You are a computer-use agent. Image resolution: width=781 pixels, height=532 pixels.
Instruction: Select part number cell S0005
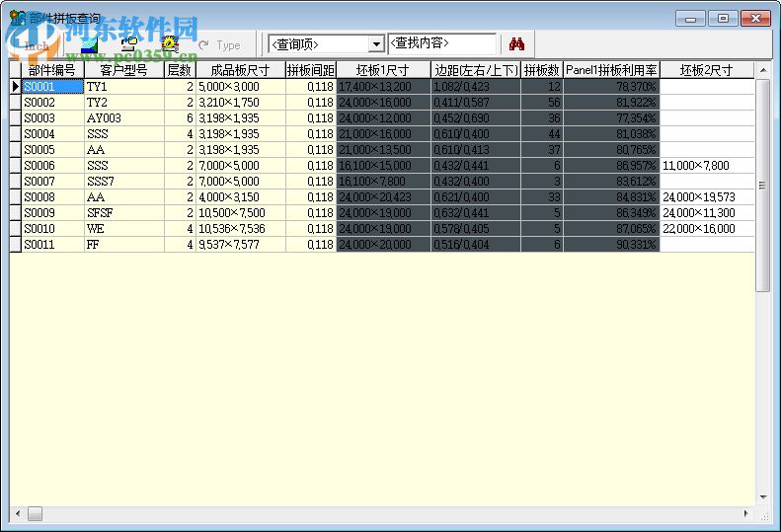(x=52, y=149)
